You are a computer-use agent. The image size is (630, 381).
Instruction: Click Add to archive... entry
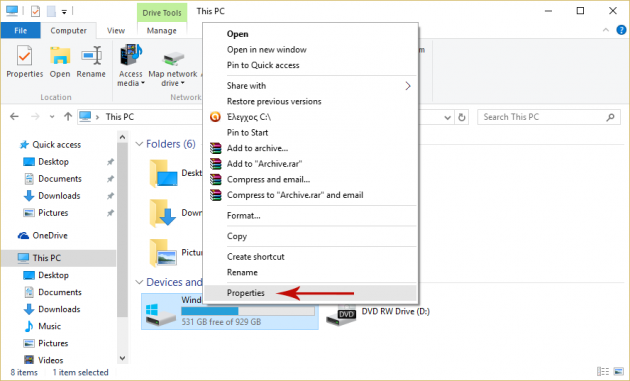(x=310, y=148)
